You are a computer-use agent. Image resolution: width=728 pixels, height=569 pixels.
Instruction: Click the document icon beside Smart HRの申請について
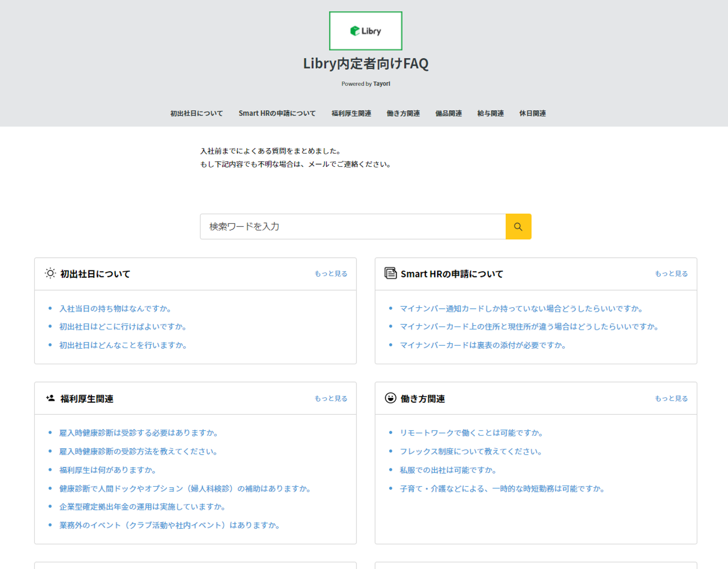pos(390,273)
